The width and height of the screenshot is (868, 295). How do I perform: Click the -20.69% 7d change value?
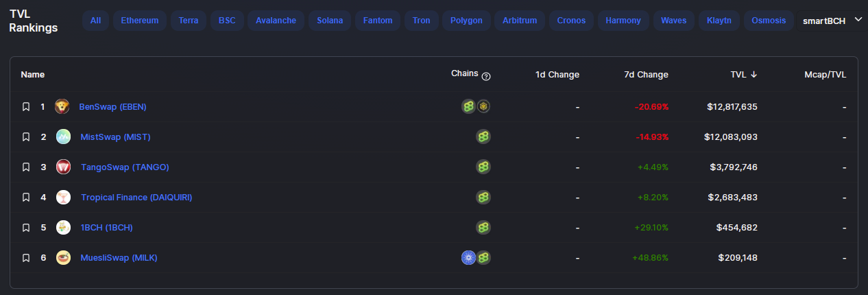(x=651, y=107)
